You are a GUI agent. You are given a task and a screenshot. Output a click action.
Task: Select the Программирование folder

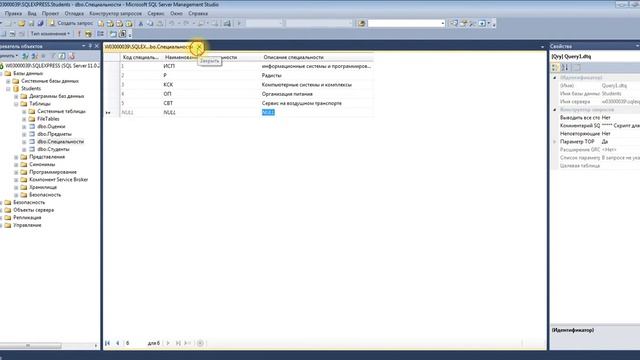[x=53, y=172]
